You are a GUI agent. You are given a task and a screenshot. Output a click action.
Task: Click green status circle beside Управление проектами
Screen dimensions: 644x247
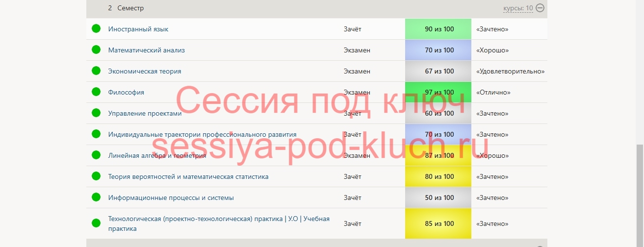[x=96, y=113]
